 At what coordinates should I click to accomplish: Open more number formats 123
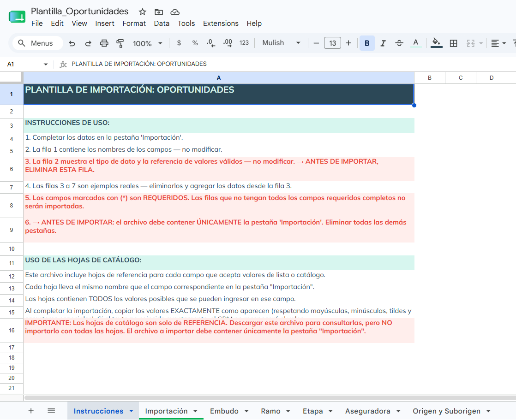tap(244, 43)
